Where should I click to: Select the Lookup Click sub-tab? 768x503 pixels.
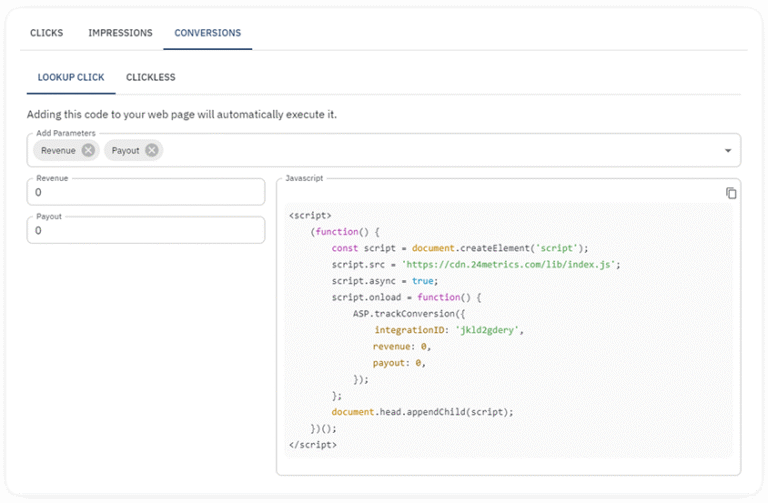tap(71, 77)
